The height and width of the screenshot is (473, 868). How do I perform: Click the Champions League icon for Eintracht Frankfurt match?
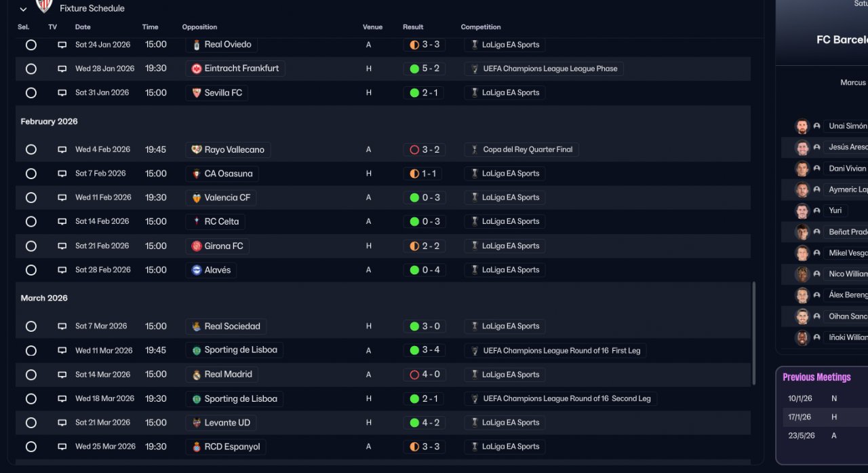coord(475,69)
